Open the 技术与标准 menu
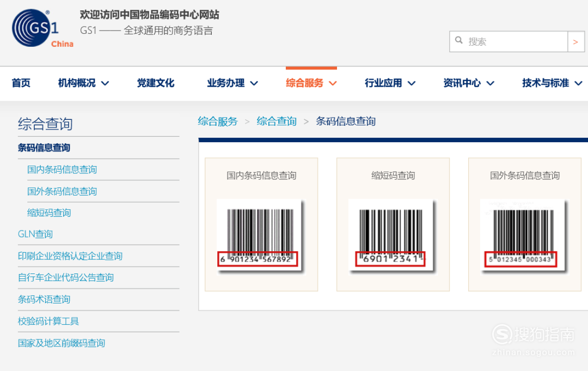 (x=546, y=83)
